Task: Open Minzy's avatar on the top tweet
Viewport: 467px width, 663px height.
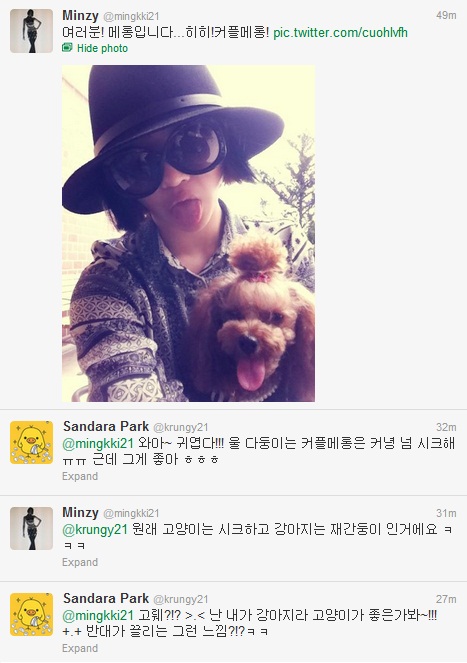Action: 31,31
